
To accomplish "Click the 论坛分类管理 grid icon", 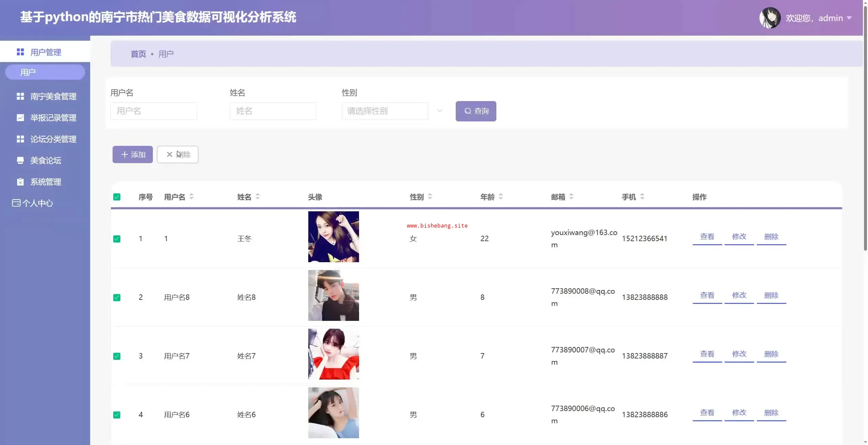I will tap(20, 139).
